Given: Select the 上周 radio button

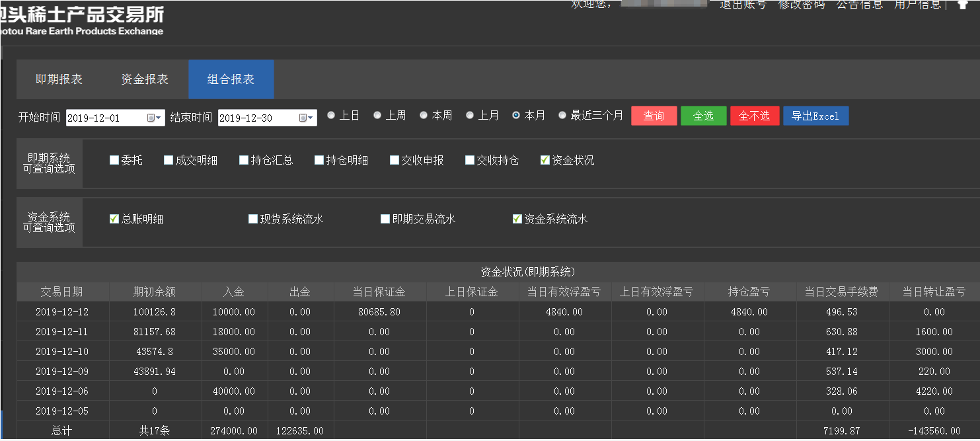Looking at the screenshot, I should 377,115.
